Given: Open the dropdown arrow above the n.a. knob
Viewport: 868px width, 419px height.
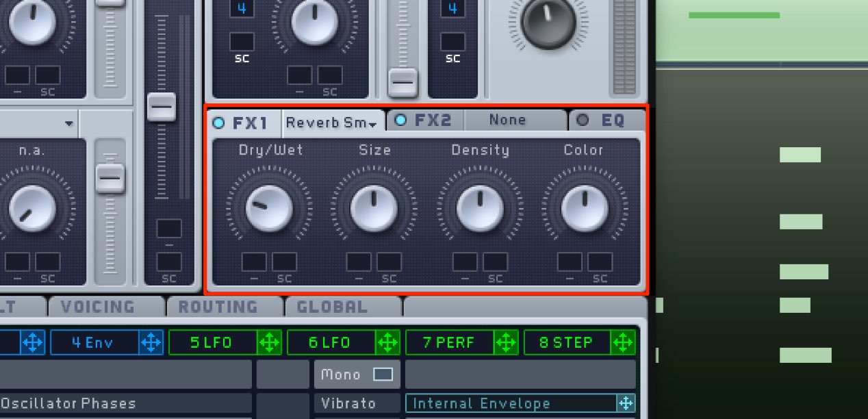Looking at the screenshot, I should (69, 124).
